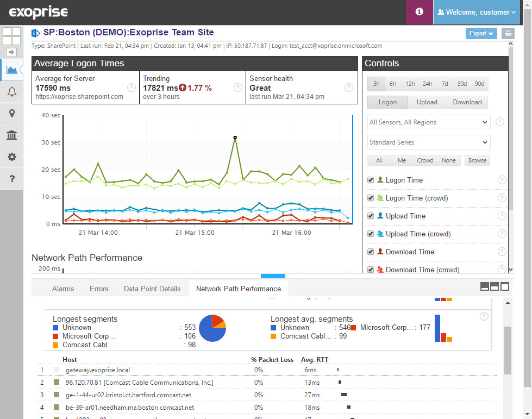Toggle the Logon Time (crowd) checkbox
Screen dimensions: 532x419
[x=371, y=198]
